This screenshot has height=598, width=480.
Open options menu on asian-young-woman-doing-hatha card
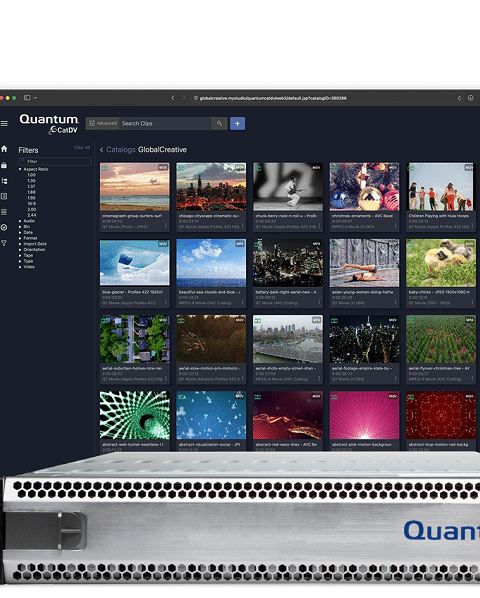(x=396, y=302)
